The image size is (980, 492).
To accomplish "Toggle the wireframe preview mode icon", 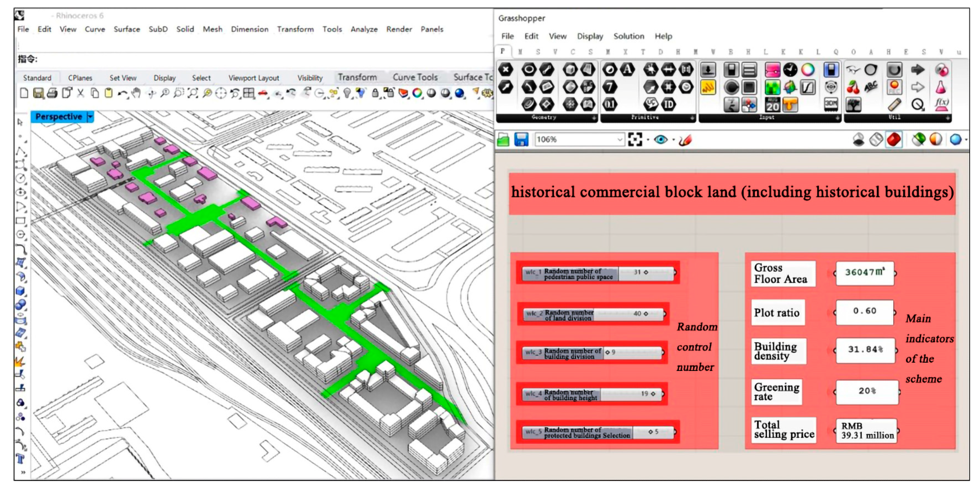I will 876,140.
